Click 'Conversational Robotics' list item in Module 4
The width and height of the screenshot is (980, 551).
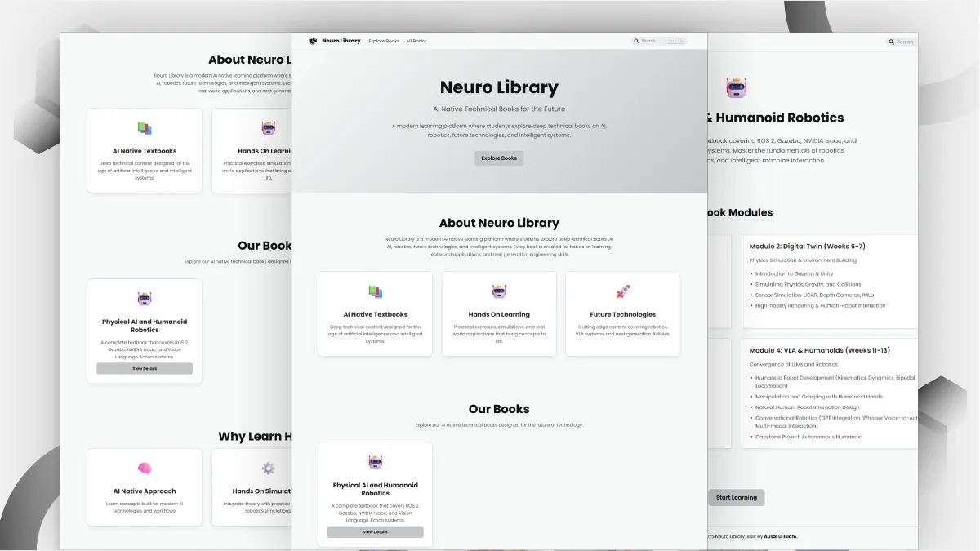point(836,422)
